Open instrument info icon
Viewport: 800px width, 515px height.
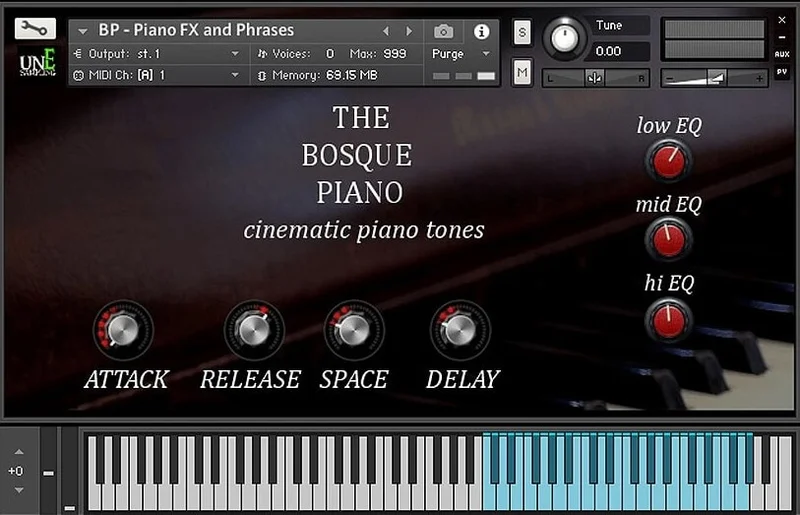(481, 32)
